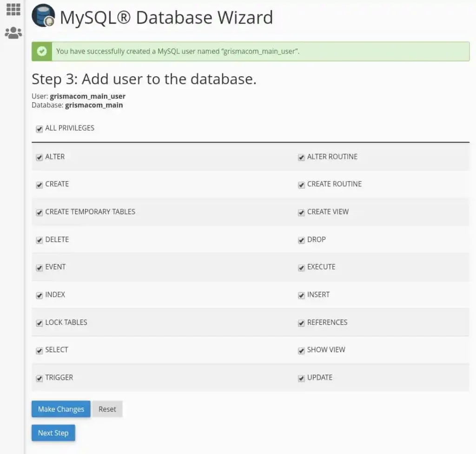Toggle the ALL PRIVILEGES checkbox
Viewport: 476px width, 454px height.
(x=40, y=129)
